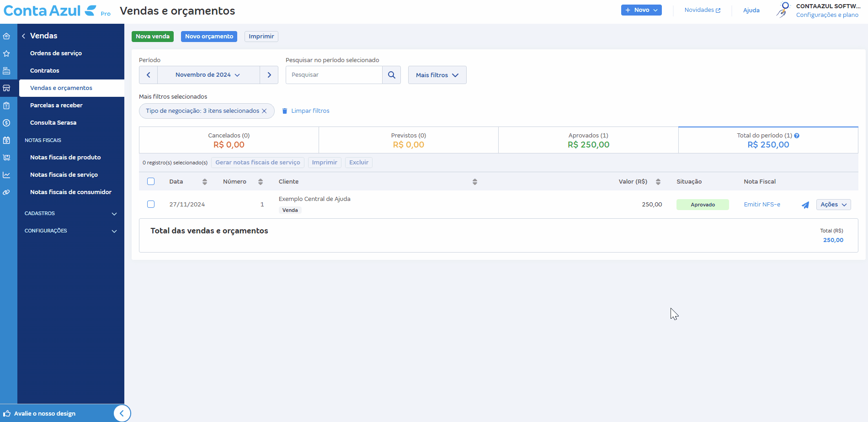Remove the Tipo de negociação filter chip
The image size is (868, 422).
[264, 111]
